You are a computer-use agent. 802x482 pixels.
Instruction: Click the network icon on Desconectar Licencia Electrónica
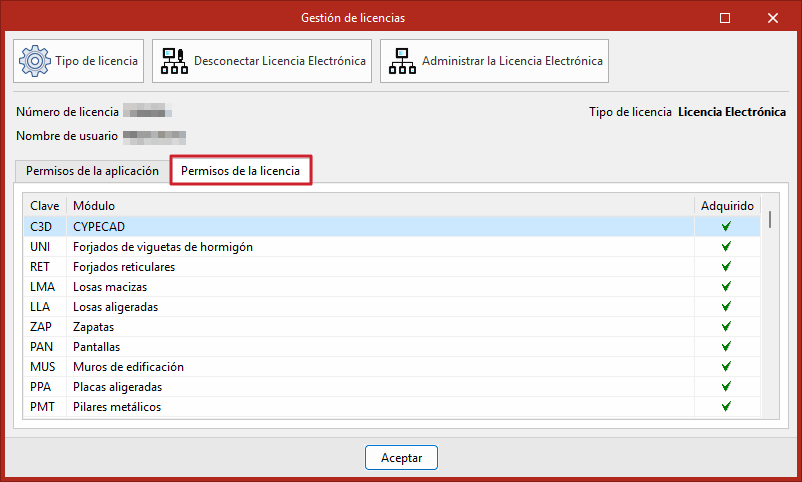pyautogui.click(x=174, y=61)
